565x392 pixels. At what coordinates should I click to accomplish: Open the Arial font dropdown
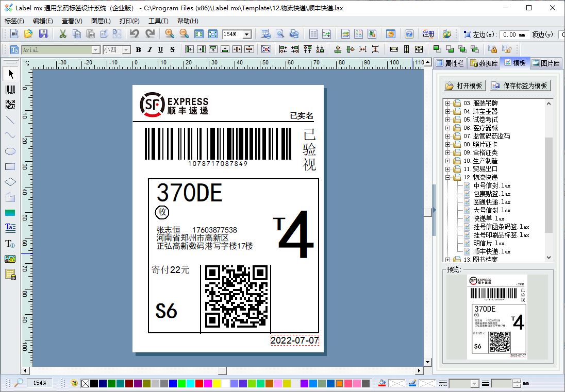(95, 49)
